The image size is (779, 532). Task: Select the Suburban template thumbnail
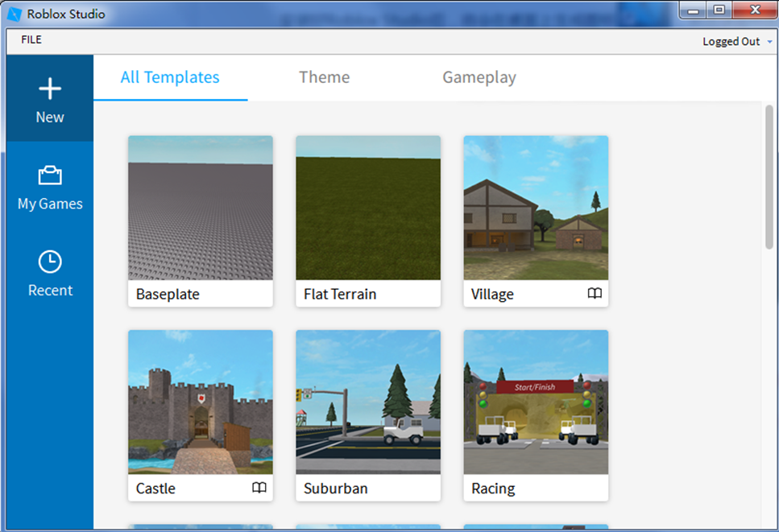tap(368, 402)
